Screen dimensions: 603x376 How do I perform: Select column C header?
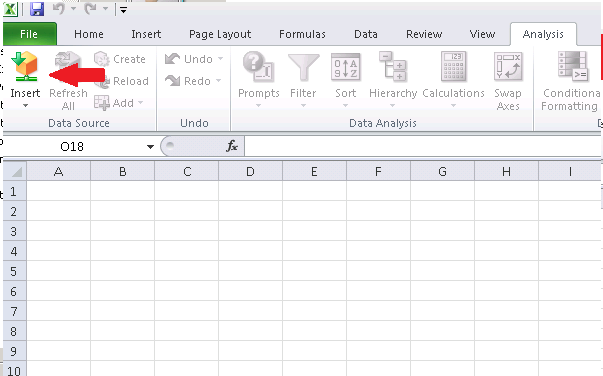187,171
